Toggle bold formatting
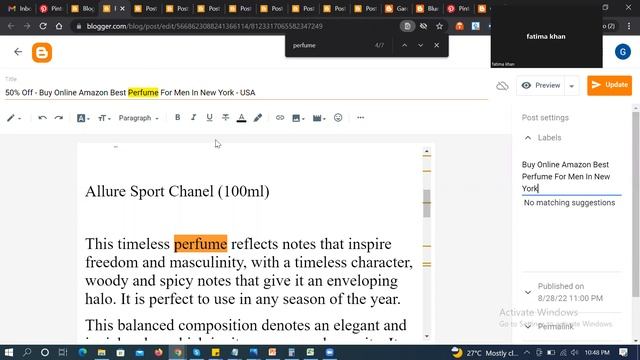640x360 pixels. (178, 118)
